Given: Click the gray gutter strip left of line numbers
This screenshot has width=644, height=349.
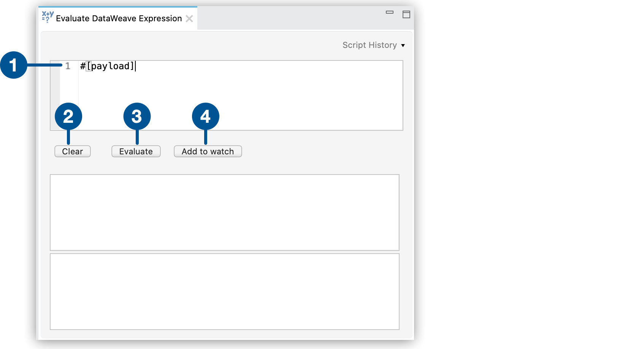Looking at the screenshot, I should pyautogui.click(x=55, y=87).
